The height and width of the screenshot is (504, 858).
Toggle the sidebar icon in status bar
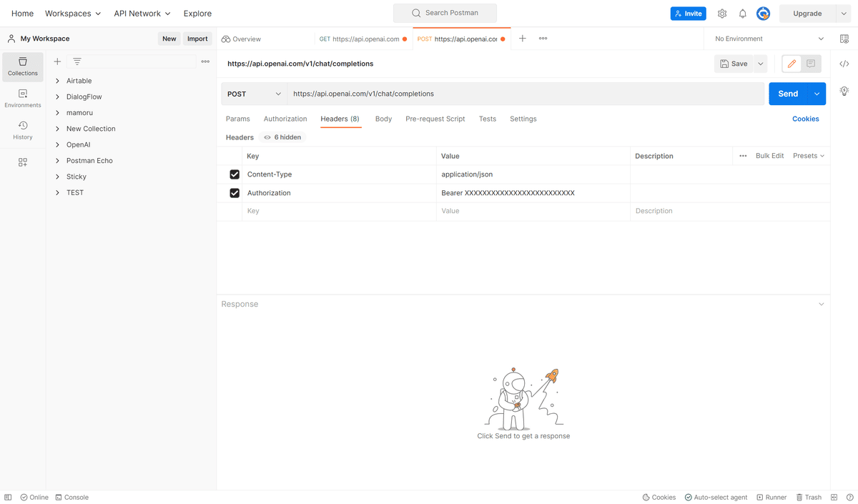(8, 497)
